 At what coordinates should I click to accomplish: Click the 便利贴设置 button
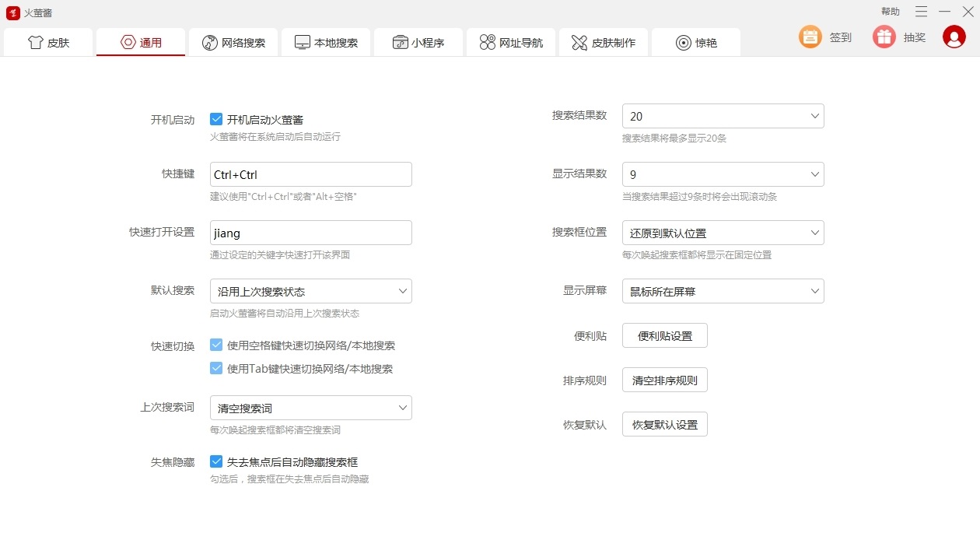pyautogui.click(x=664, y=335)
